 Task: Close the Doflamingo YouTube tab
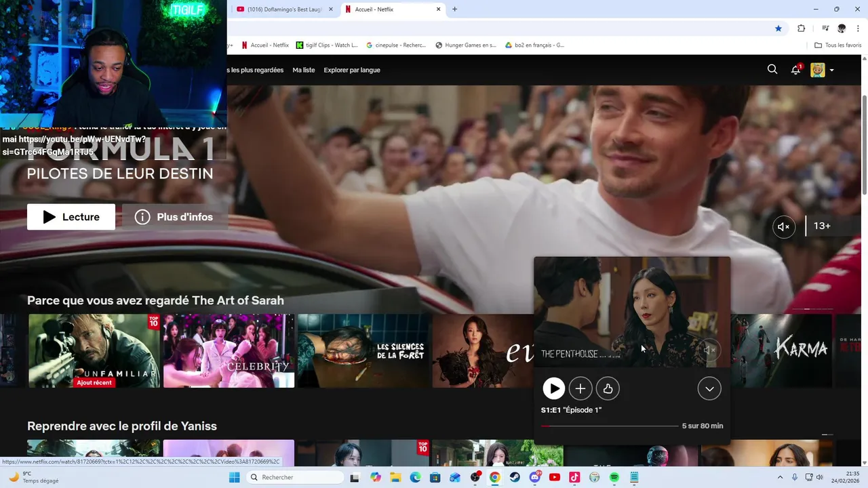tap(331, 9)
